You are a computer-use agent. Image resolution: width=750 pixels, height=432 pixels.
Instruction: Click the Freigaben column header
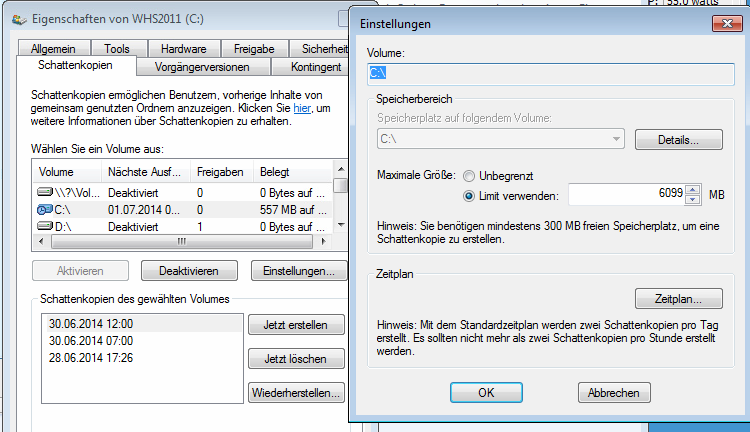pyautogui.click(x=221, y=172)
